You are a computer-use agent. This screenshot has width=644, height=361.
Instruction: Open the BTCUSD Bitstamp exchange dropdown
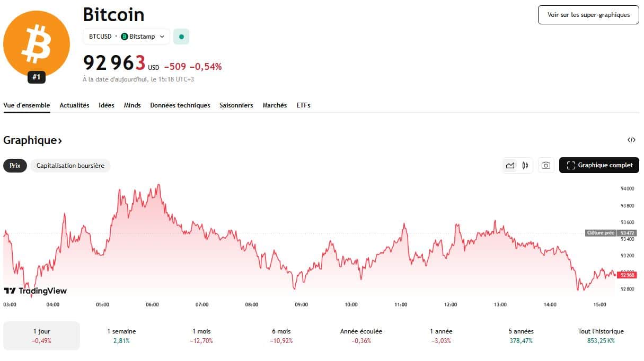click(126, 37)
